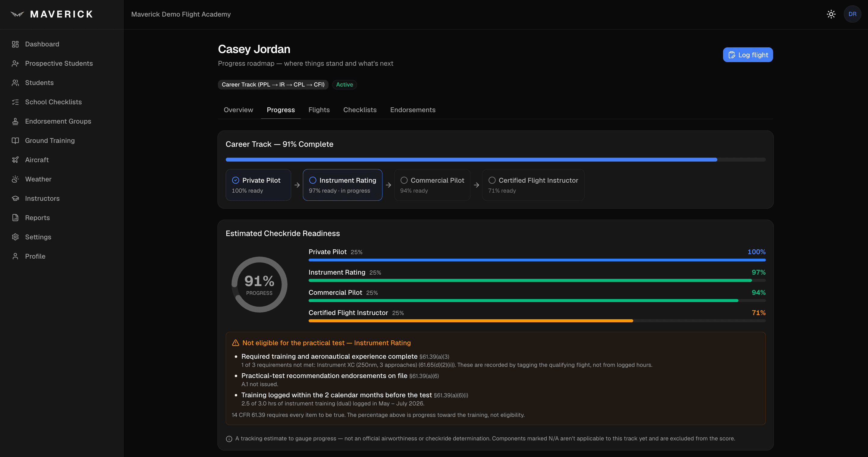
Task: Click the Aircraft plane icon
Action: tap(15, 160)
